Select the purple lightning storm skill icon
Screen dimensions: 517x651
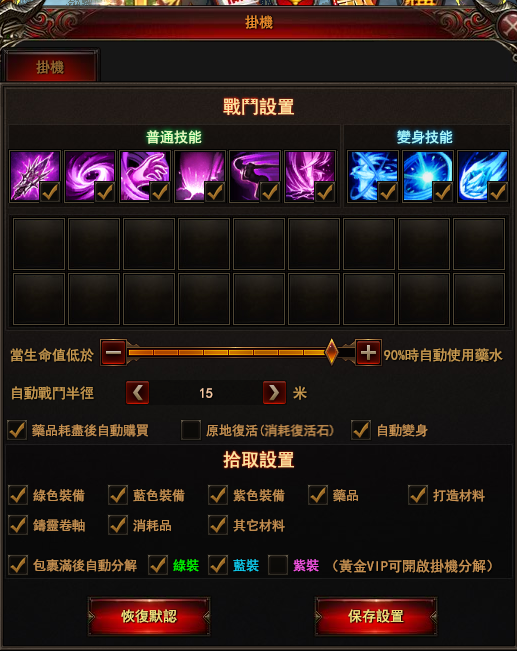310,176
